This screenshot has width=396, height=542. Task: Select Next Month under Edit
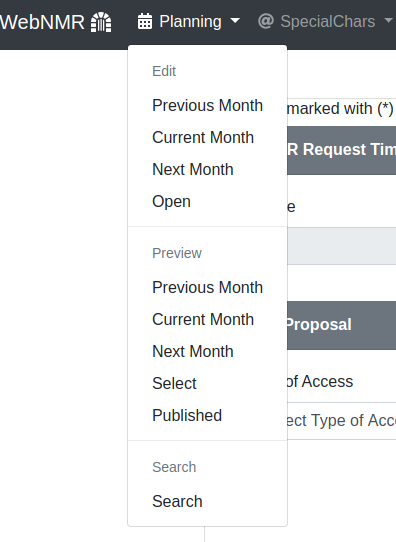coord(207,169)
